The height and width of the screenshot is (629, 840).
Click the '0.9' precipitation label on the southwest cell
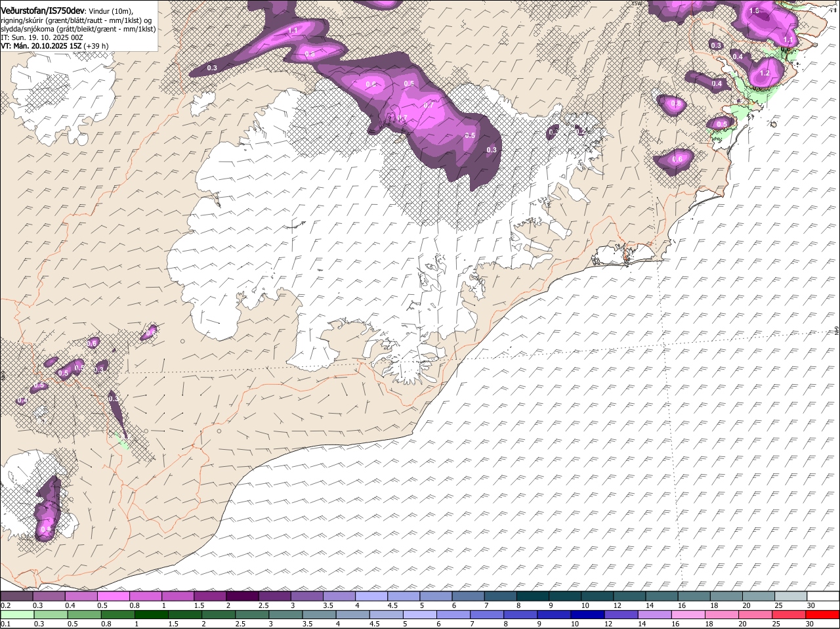45,529
